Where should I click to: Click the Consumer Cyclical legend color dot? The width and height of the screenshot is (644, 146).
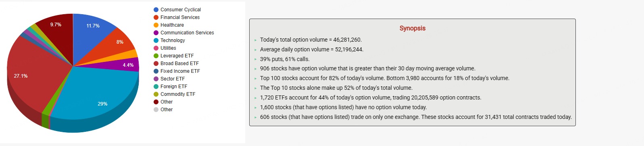point(156,10)
